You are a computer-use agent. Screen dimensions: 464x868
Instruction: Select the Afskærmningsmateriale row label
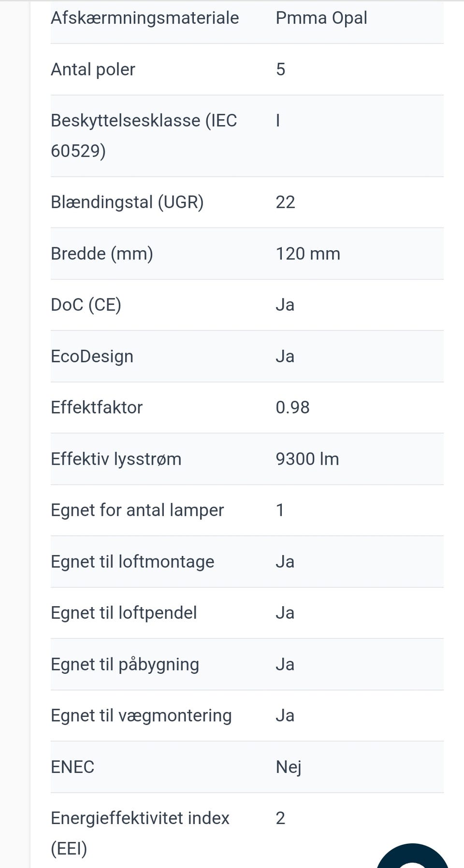[x=145, y=18]
